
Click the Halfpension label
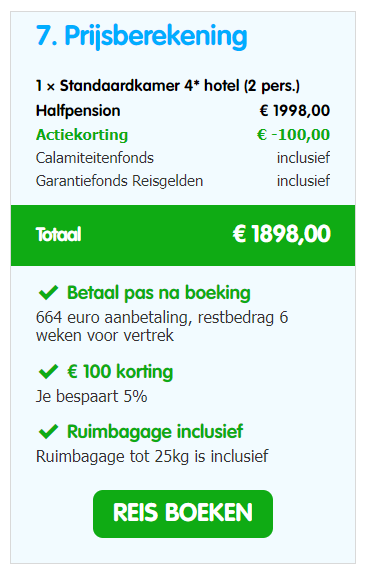(x=78, y=111)
